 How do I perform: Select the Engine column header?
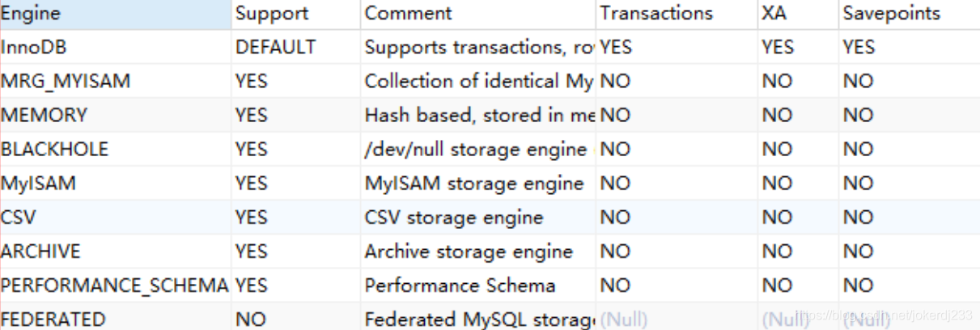115,14
